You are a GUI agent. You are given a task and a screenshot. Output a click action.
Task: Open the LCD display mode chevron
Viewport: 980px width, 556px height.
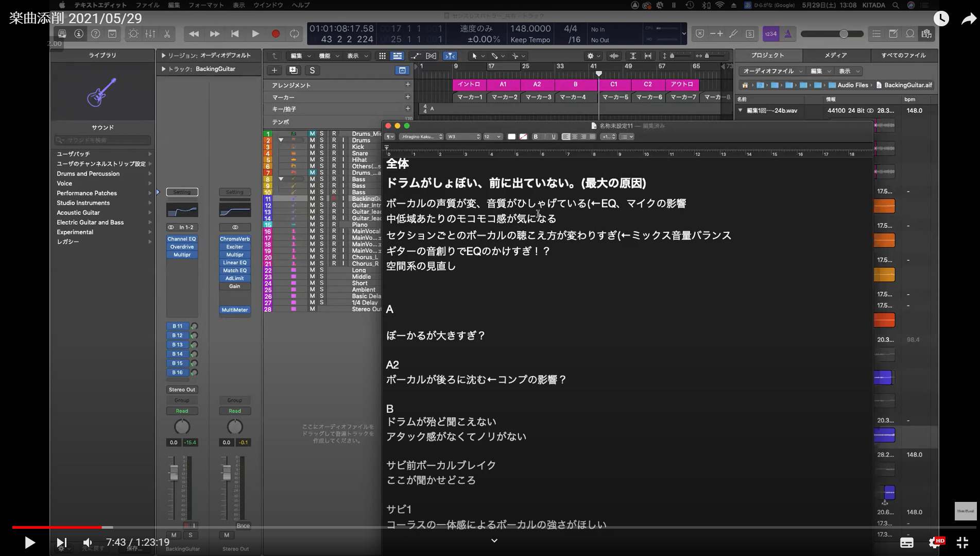(683, 33)
